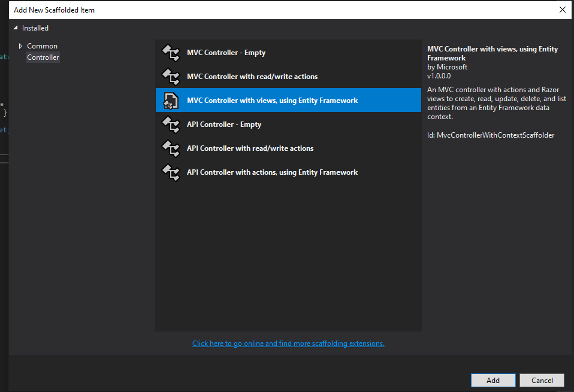Image resolution: width=574 pixels, height=392 pixels.
Task: Select the Common category
Action: click(42, 45)
